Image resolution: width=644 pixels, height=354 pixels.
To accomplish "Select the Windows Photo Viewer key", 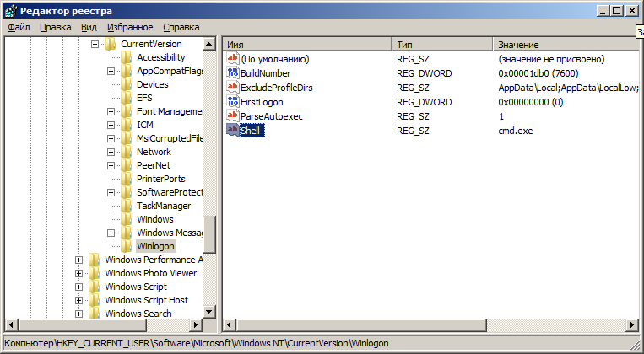I will pyautogui.click(x=150, y=273).
